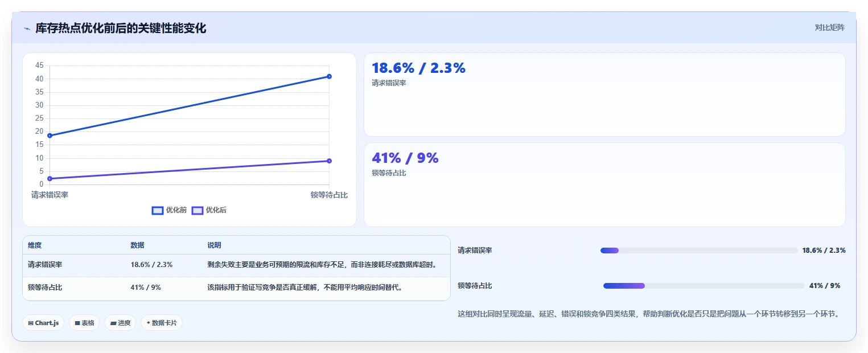
Task: Click the 锁等待占比 label in second card
Action: (x=389, y=173)
